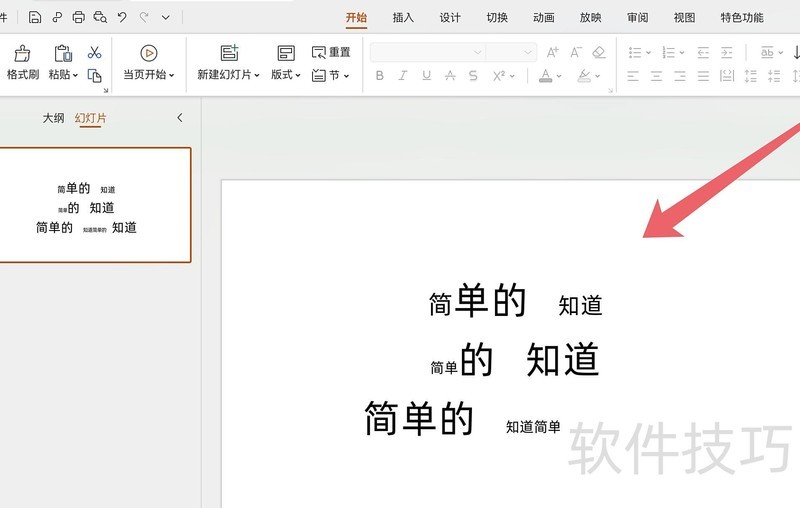Toggle bold formatting
This screenshot has width=800, height=508.
379,75
